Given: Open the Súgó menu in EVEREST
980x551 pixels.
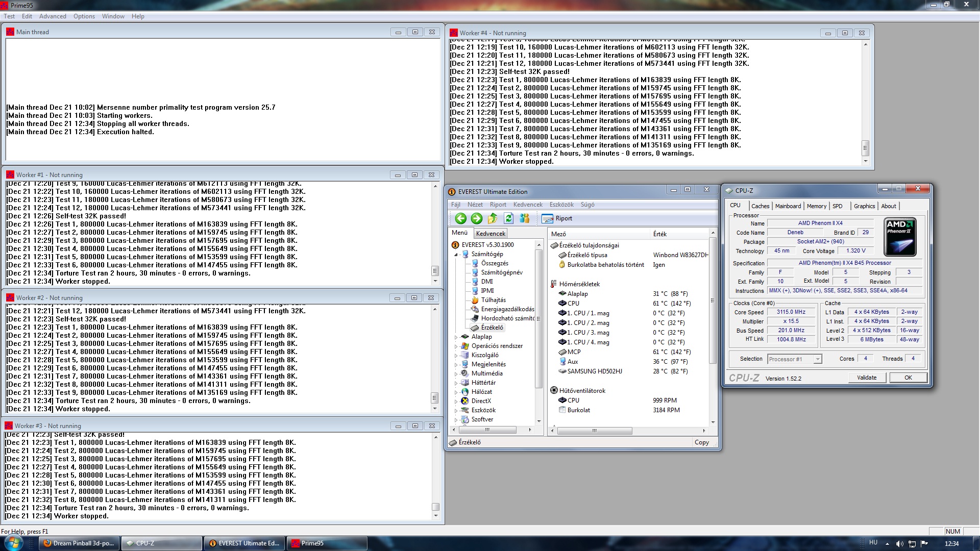Looking at the screenshot, I should (x=587, y=205).
